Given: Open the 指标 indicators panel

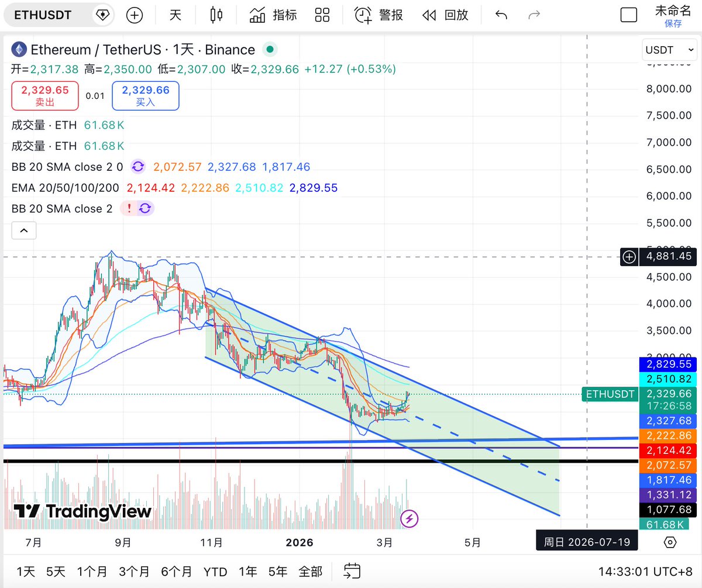Looking at the screenshot, I should (273, 15).
